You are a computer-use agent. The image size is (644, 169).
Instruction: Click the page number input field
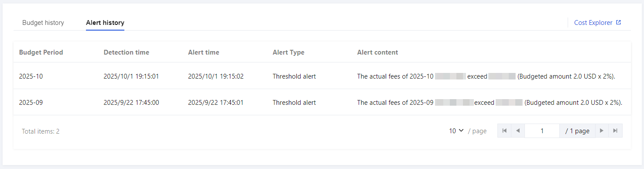[x=542, y=131]
